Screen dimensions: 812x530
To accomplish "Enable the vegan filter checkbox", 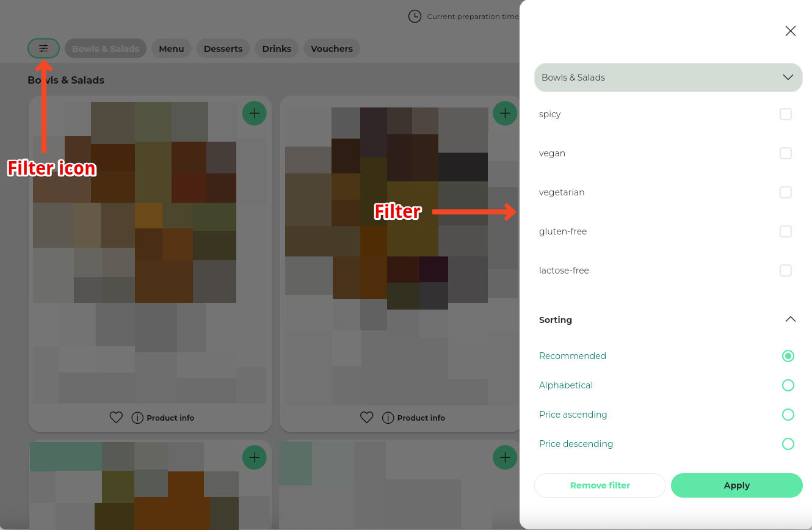I will (786, 153).
